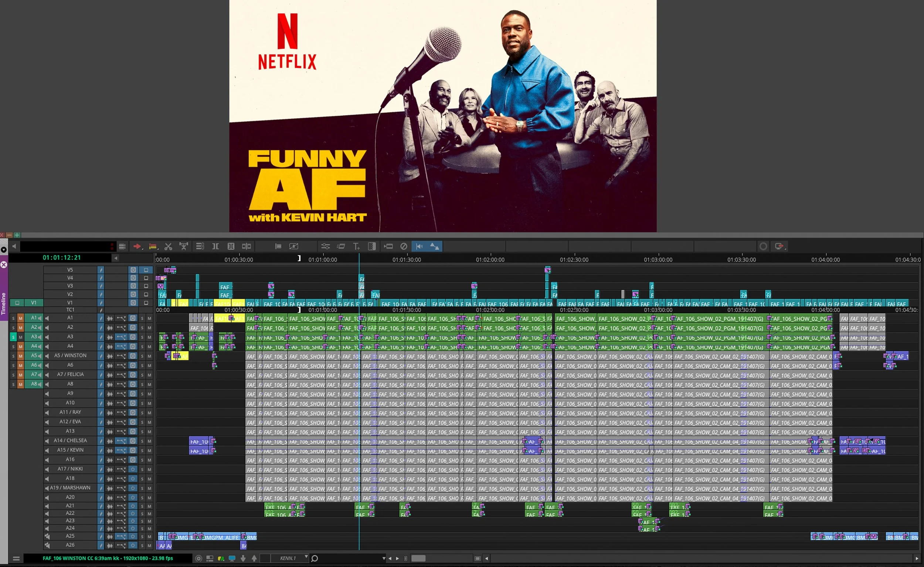This screenshot has height=567, width=924.
Task: Select the A7 / FELICIA track button
Action: 70,375
